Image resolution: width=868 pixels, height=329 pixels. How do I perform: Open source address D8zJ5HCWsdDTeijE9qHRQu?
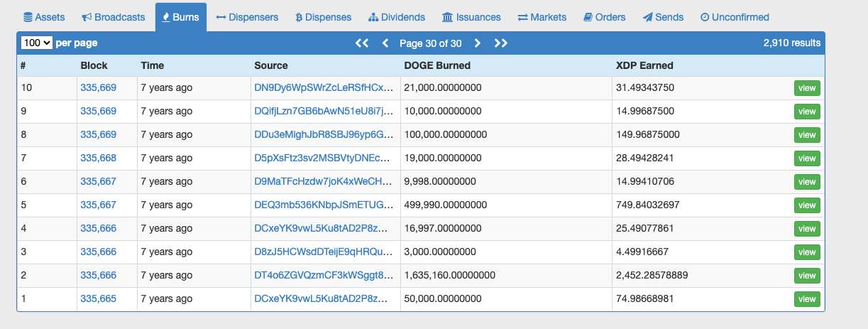point(324,252)
